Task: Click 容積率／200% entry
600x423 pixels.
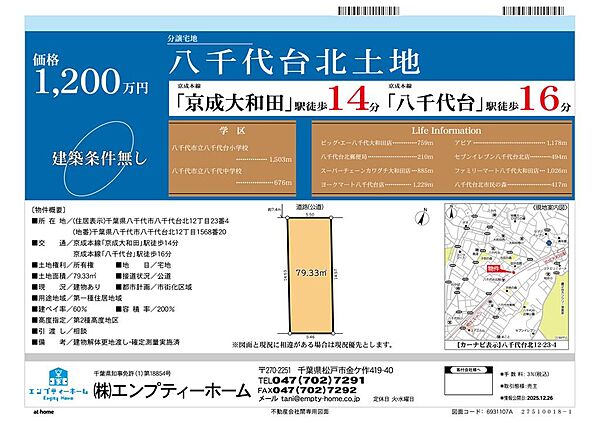Action: [x=145, y=309]
